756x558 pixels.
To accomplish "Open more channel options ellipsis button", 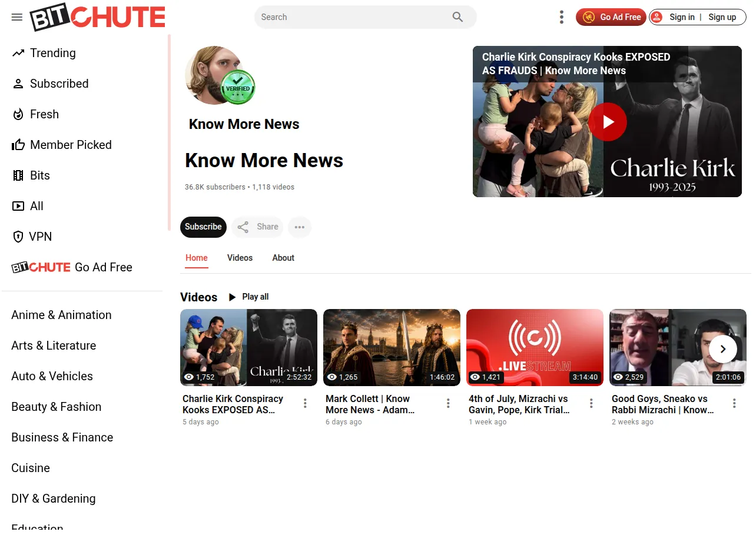I will pos(300,227).
